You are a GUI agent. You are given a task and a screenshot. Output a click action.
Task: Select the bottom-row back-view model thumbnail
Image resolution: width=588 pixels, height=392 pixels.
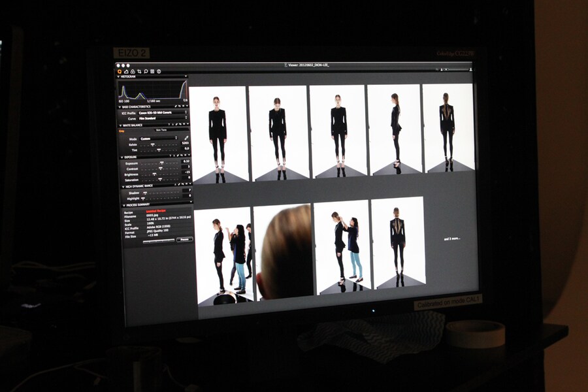coord(398,242)
